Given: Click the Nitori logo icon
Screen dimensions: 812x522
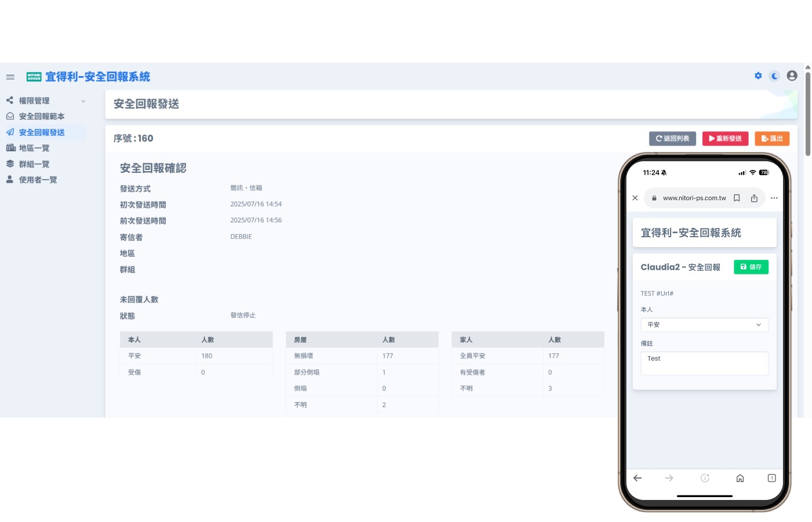Looking at the screenshot, I should [34, 77].
